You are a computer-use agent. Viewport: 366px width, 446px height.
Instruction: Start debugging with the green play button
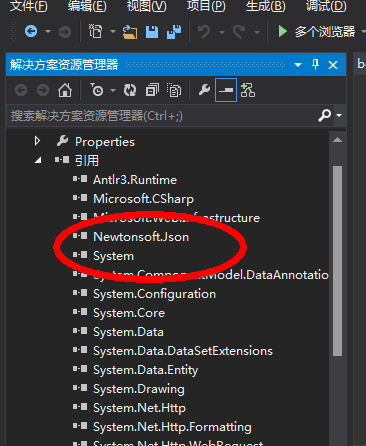[283, 31]
